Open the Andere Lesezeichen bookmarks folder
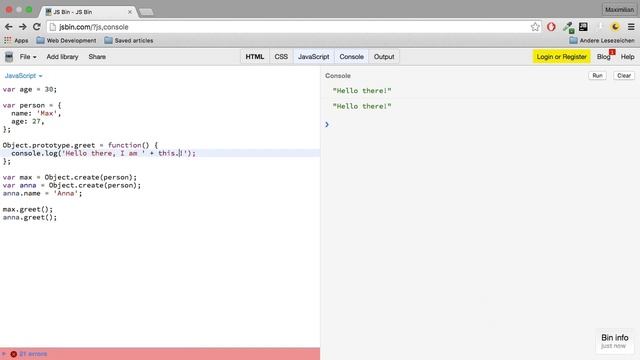 pyautogui.click(x=602, y=40)
